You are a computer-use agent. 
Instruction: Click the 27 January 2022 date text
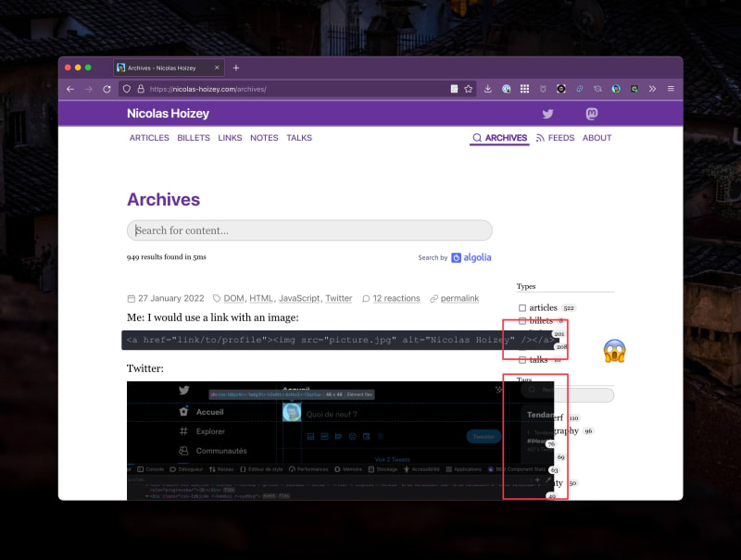pos(171,298)
